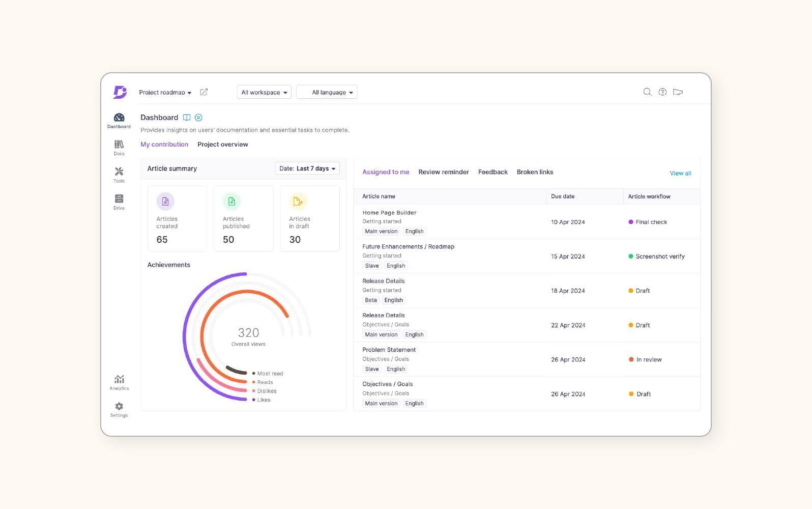Select the Feedback tab
This screenshot has height=509, width=812.
pyautogui.click(x=493, y=172)
